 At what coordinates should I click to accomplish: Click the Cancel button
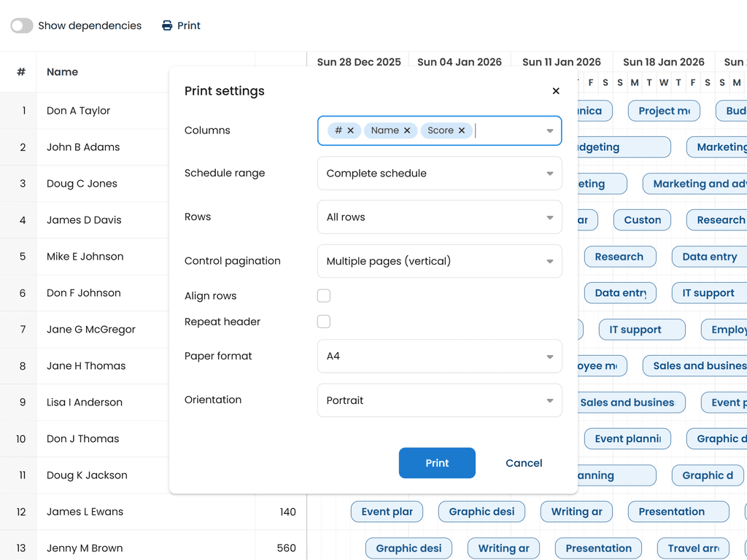[524, 463]
